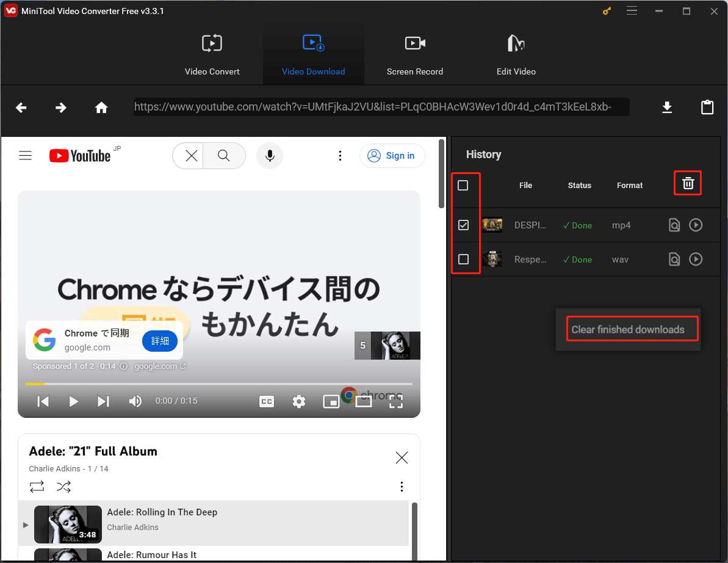The height and width of the screenshot is (563, 728).
Task: Go back with the left arrow
Action: (x=21, y=107)
